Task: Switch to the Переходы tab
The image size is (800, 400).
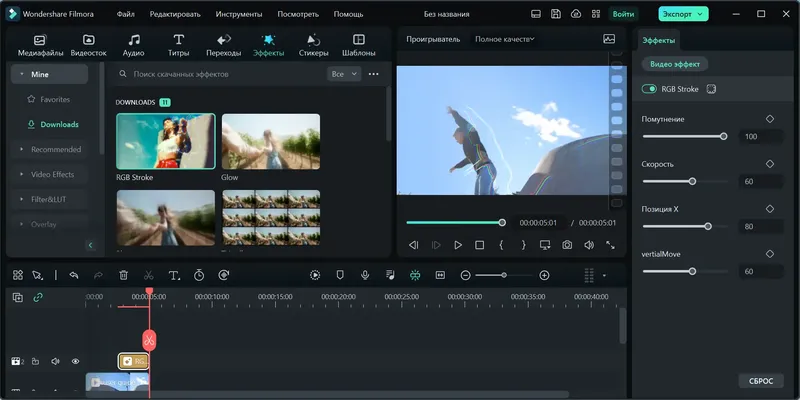Action: 223,44
